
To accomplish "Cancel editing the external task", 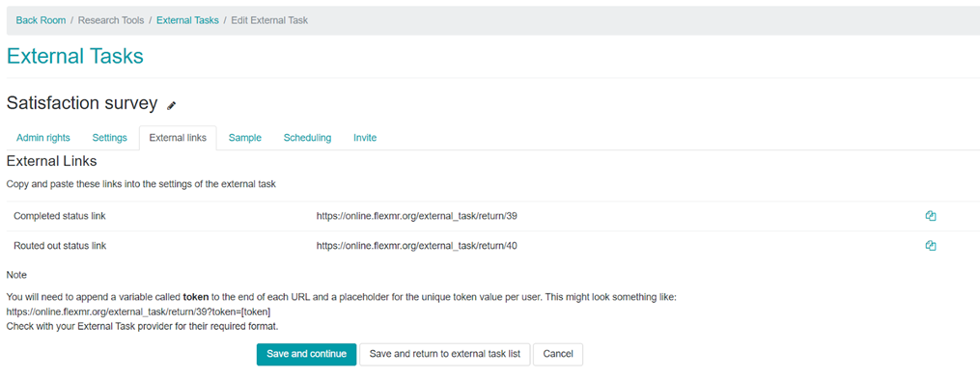I will pos(558,354).
